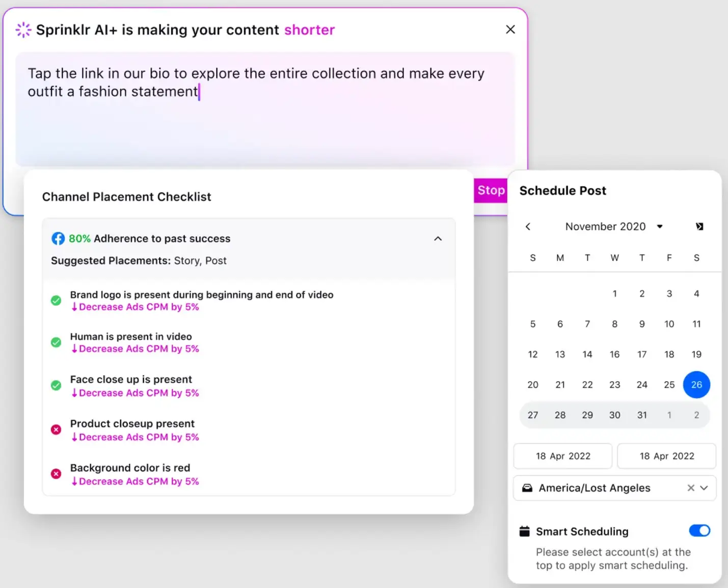Open the November 2020 month dropdown
Screen dimensions: 728x588
pyautogui.click(x=660, y=226)
